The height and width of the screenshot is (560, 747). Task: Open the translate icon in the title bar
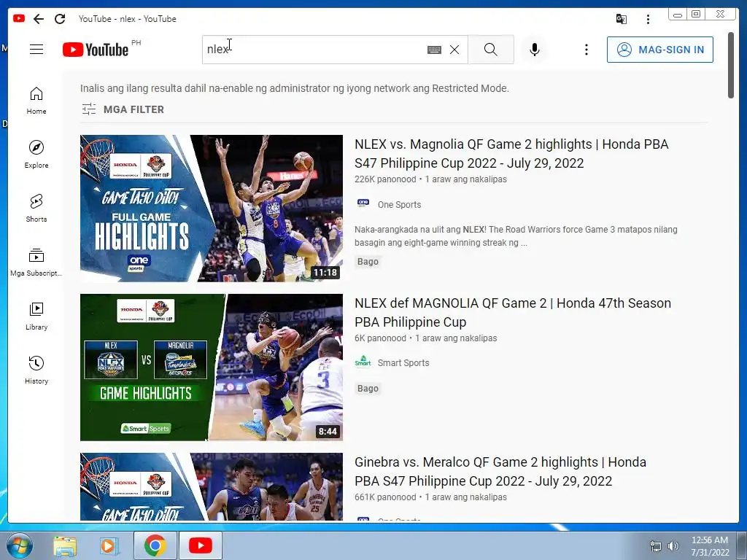622,19
